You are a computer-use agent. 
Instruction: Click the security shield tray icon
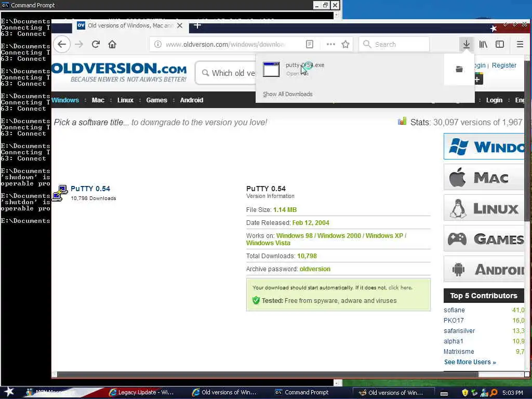[x=465, y=393]
